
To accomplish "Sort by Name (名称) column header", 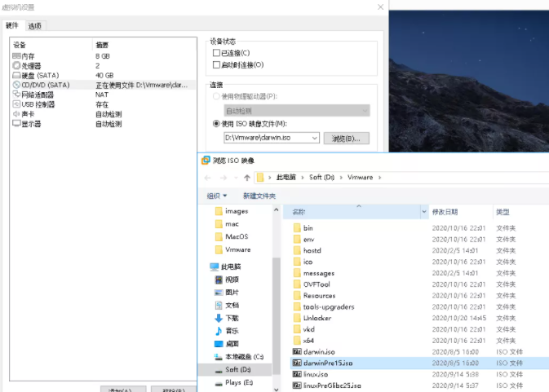I will 352,212.
